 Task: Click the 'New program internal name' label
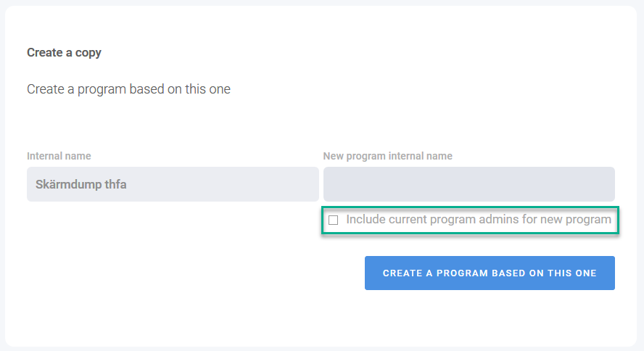[x=387, y=156]
